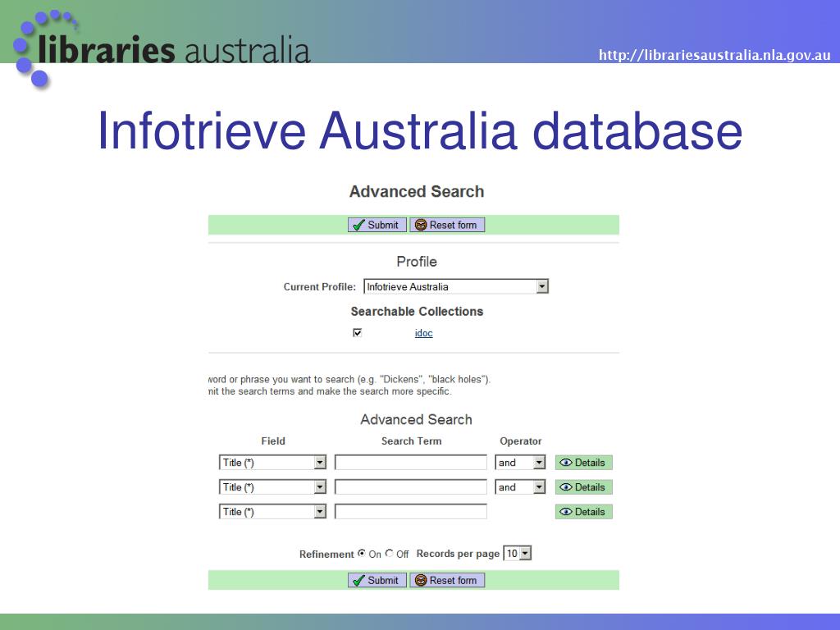Click the Searchable Collections heading
Image resolution: width=840 pixels, height=630 pixels.
417,311
